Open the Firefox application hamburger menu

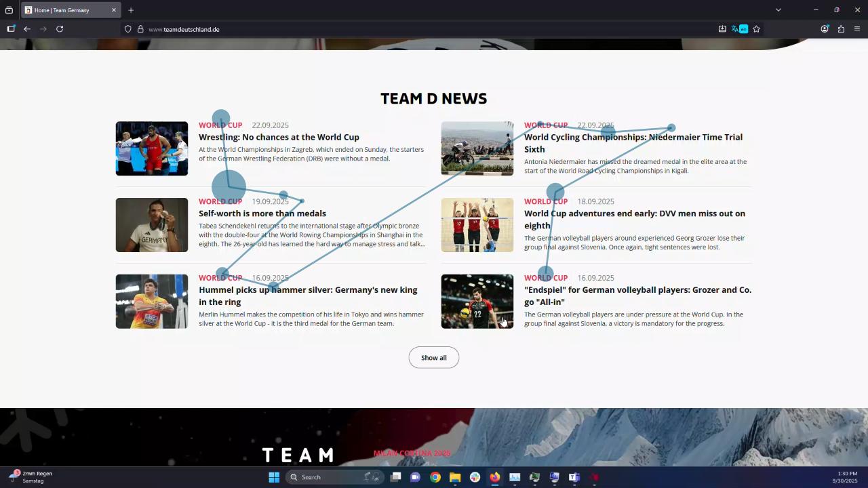[856, 28]
